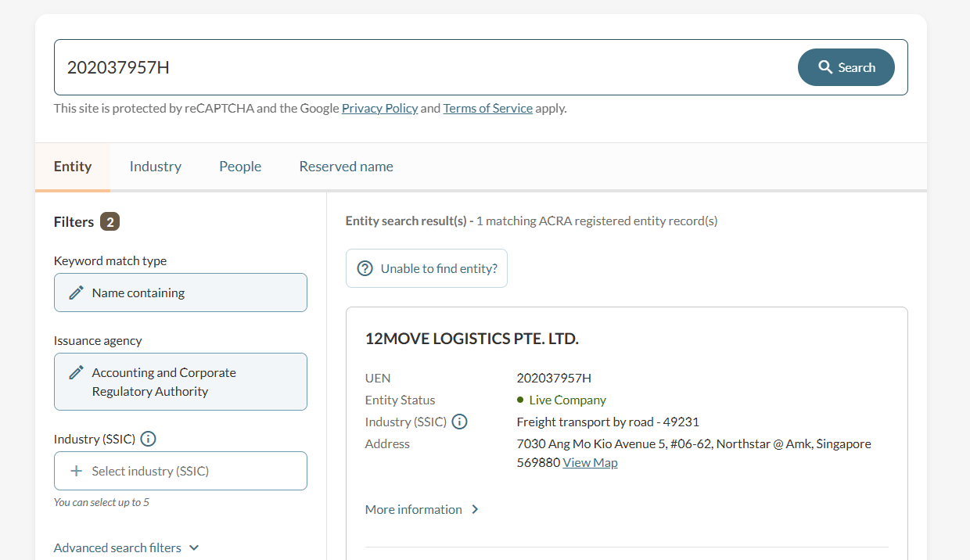Click the Search button
Image resolution: width=970 pixels, height=560 pixels.
[x=846, y=67]
